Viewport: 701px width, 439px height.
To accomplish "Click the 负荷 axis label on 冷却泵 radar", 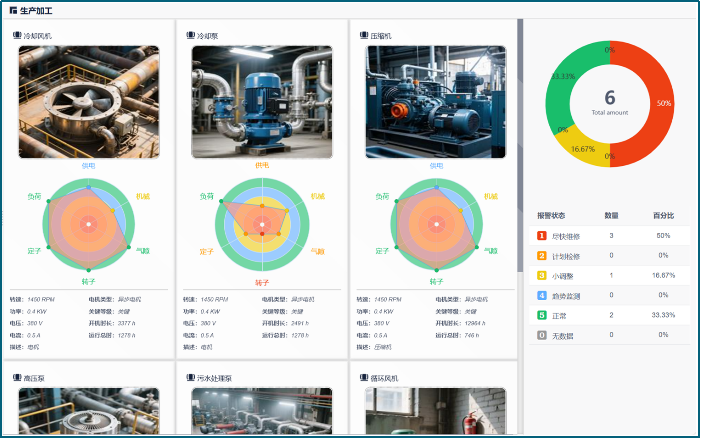I will (x=207, y=196).
